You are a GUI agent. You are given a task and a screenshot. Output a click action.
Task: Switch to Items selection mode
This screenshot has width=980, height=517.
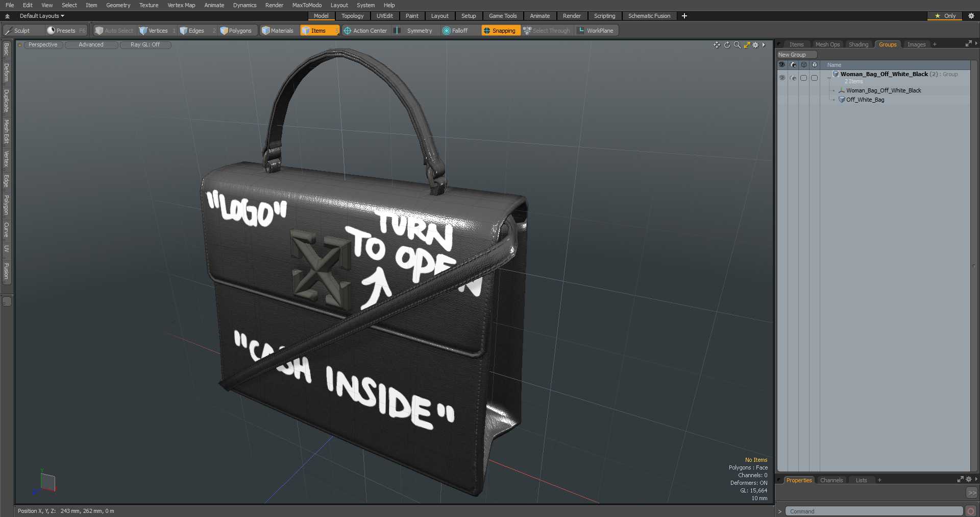point(319,31)
